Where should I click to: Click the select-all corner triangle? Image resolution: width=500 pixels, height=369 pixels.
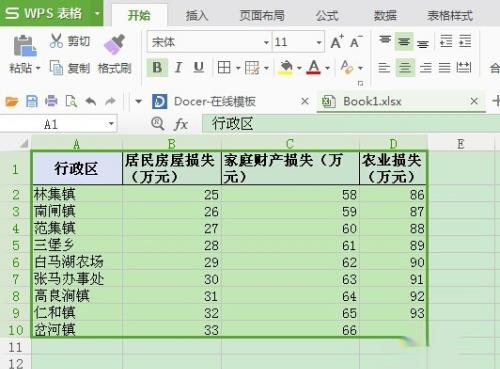click(x=24, y=144)
